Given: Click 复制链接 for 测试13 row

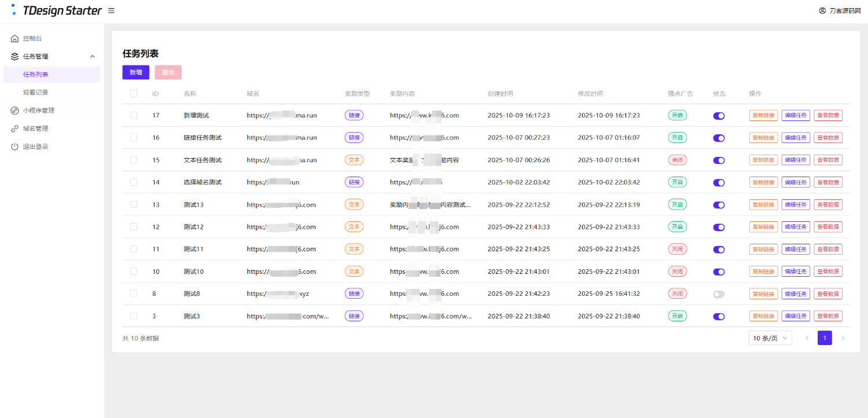Looking at the screenshot, I should click(x=763, y=205).
